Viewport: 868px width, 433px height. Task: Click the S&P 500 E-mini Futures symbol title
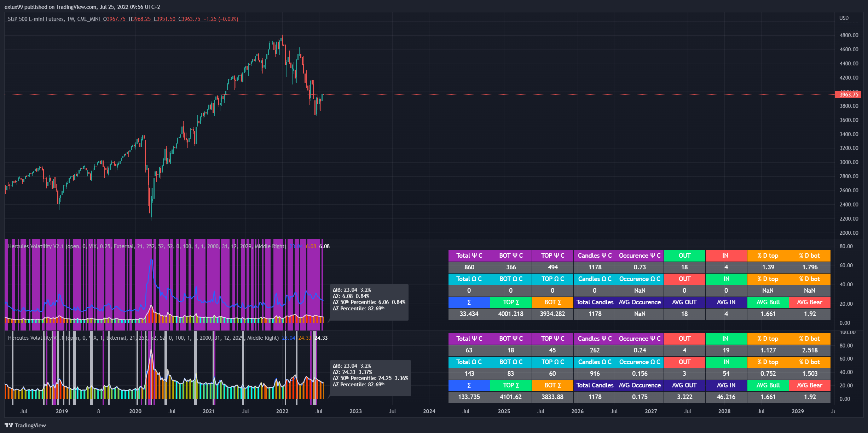36,19
